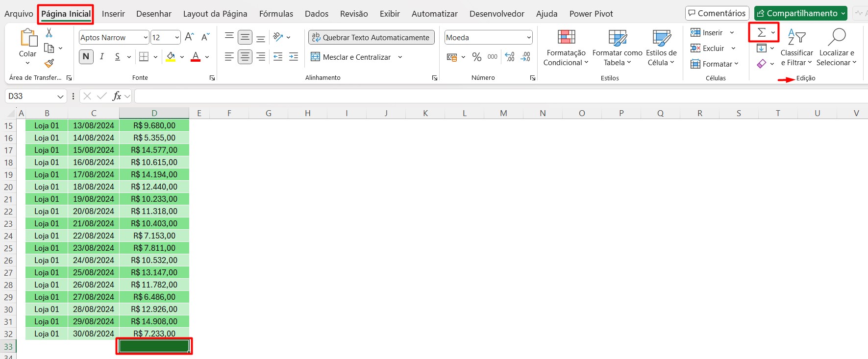Image resolution: width=868 pixels, height=359 pixels.
Task: Click the Comentários button
Action: (x=717, y=13)
